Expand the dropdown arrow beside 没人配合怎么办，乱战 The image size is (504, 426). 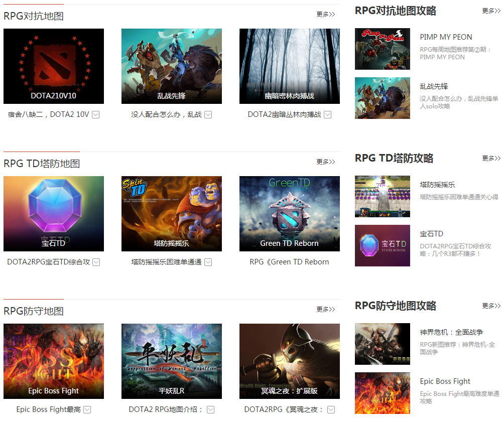[208, 115]
